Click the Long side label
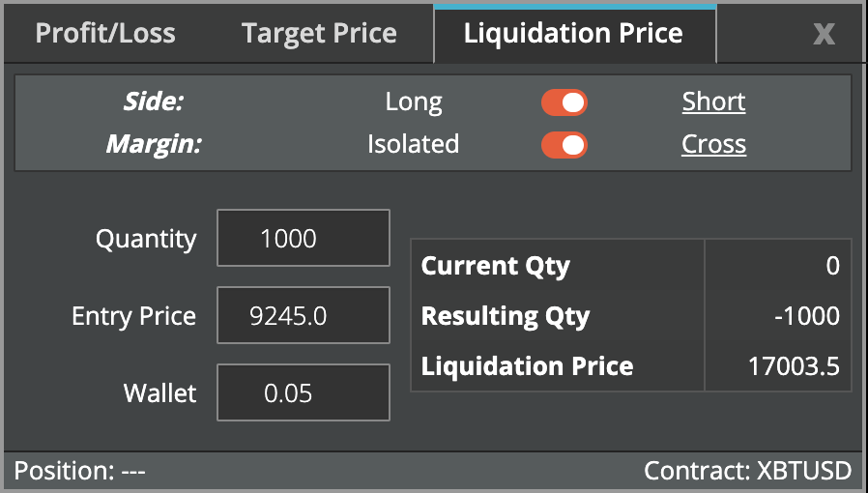 coord(413,102)
